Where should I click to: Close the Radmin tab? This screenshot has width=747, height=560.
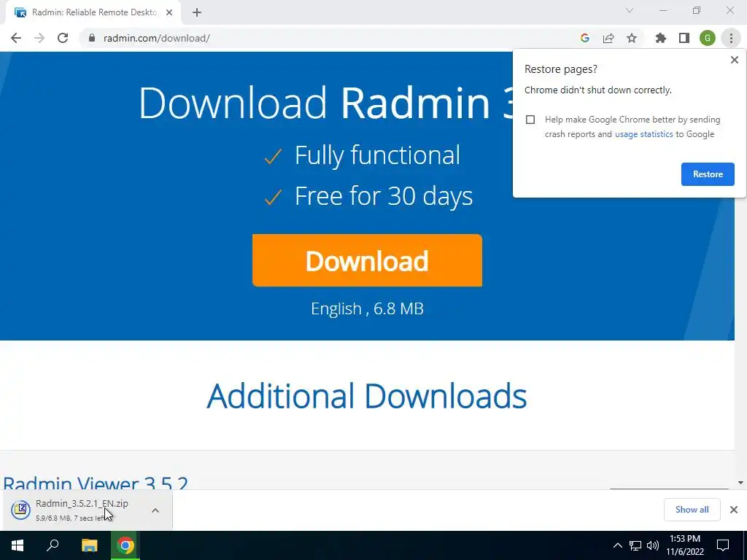169,13
